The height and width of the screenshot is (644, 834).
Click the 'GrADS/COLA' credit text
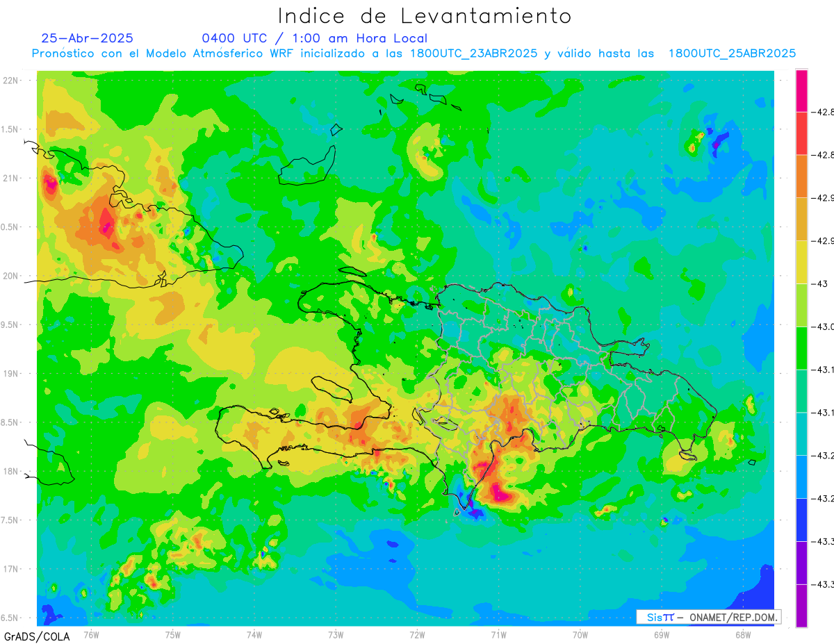coord(37,636)
